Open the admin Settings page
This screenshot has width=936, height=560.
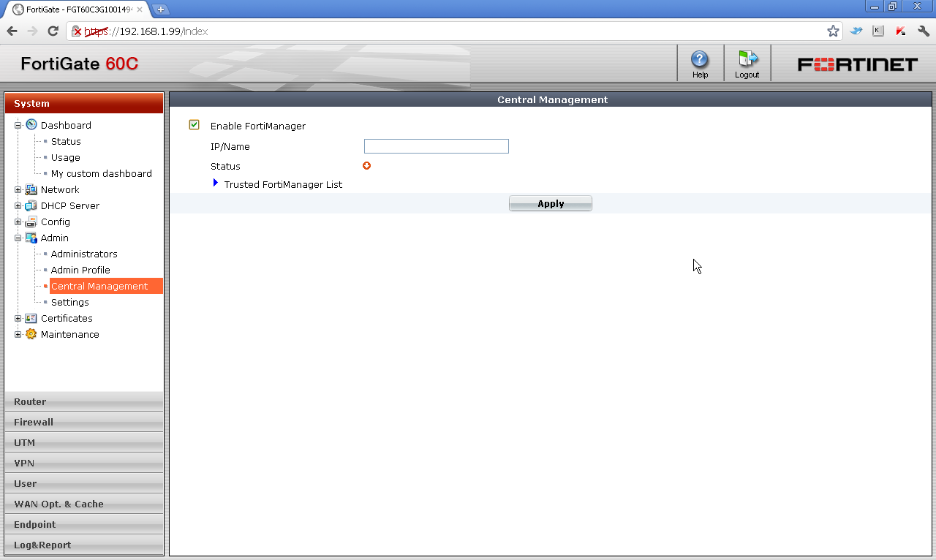pos(70,302)
